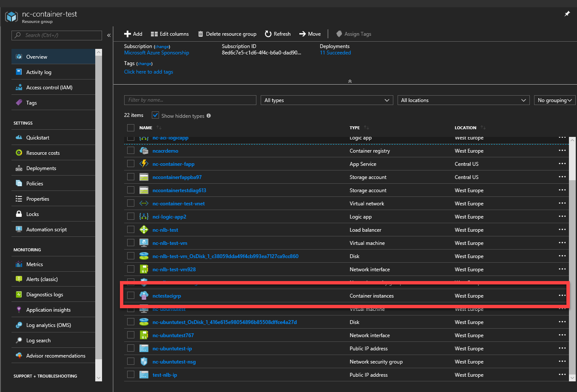577x392 pixels.
Task: Click the nc-nlb-test-vm OsDisk disk icon
Action: [144, 256]
